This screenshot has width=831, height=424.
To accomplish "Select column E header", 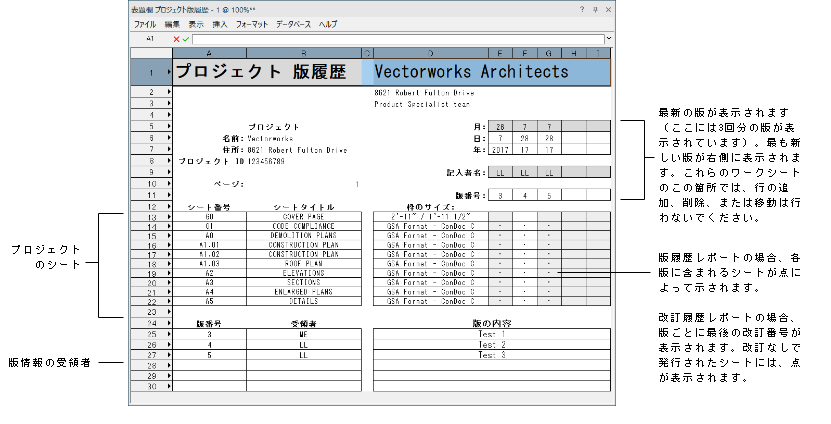I will click(500, 53).
